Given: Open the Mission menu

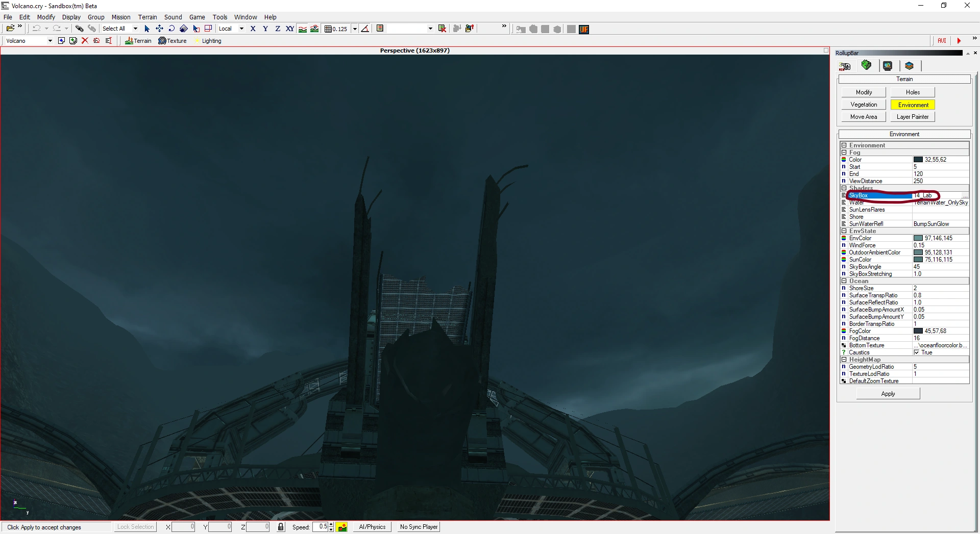Looking at the screenshot, I should [x=121, y=17].
